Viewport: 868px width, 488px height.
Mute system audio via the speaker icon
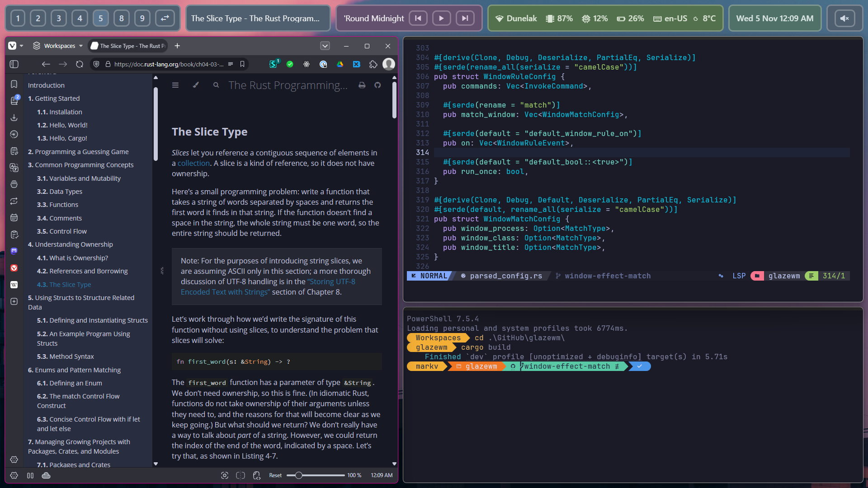pos(844,18)
